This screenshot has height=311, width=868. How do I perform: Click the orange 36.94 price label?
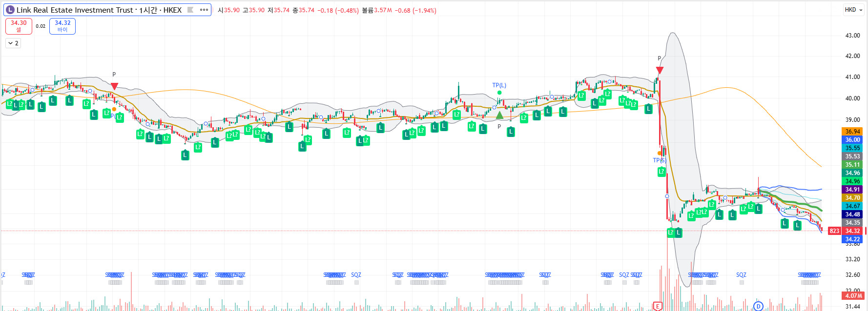pos(852,132)
